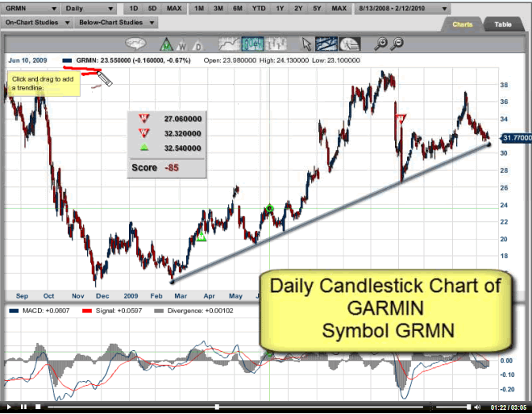Click red monthly triangle in score box
This screenshot has width=532, height=414.
pos(143,119)
